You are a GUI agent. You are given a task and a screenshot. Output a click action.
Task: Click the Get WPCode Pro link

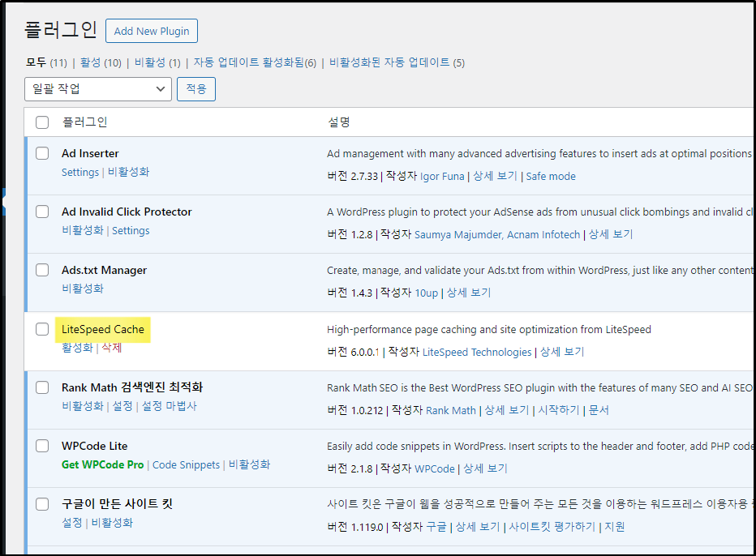[x=103, y=464]
